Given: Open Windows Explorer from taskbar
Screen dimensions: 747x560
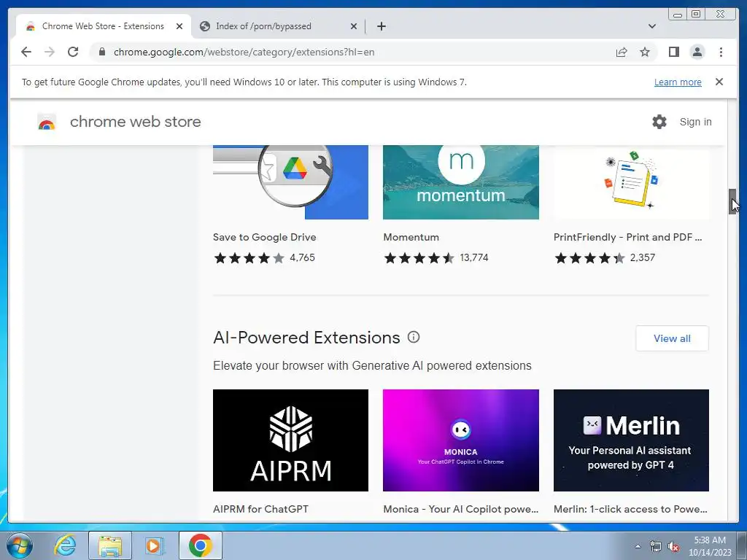Looking at the screenshot, I should pos(110,545).
